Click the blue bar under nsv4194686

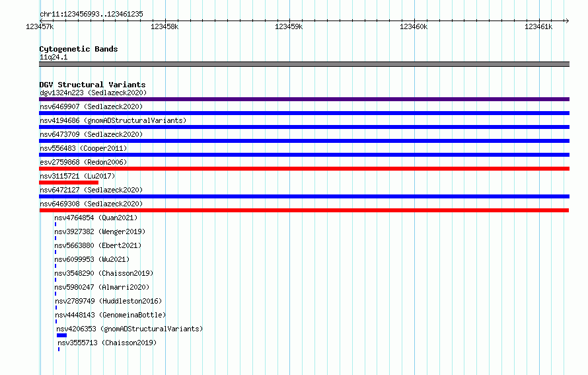tap(304, 127)
